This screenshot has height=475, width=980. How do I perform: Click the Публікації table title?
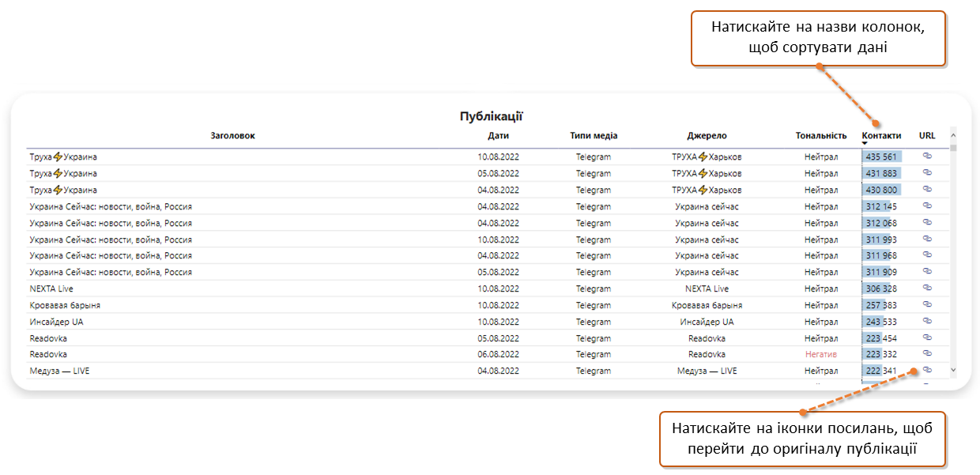tap(491, 116)
